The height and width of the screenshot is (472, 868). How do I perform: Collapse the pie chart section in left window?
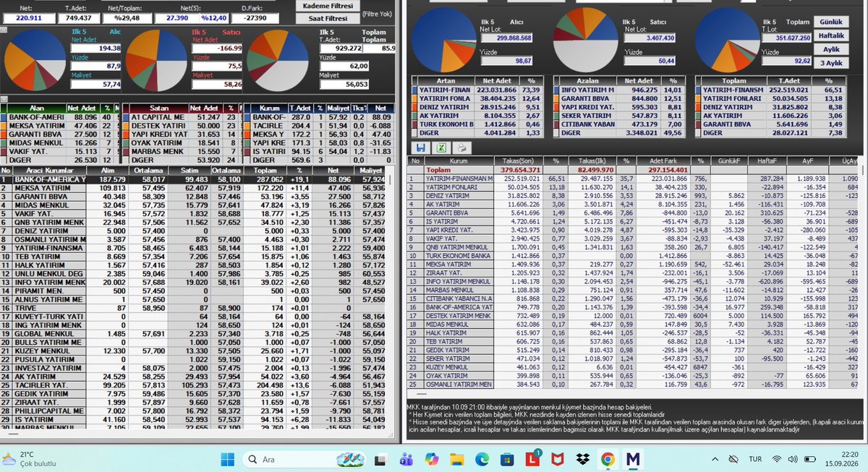[4, 30]
